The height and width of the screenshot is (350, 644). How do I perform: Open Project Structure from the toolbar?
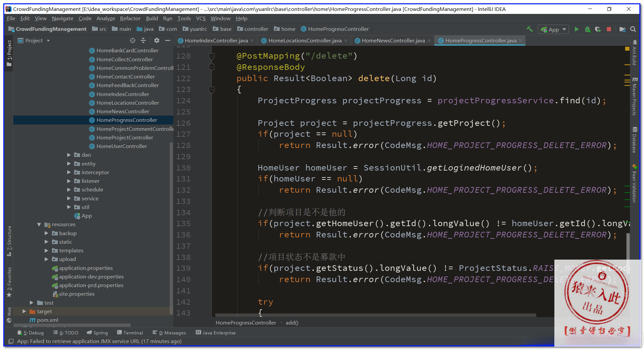click(622, 29)
